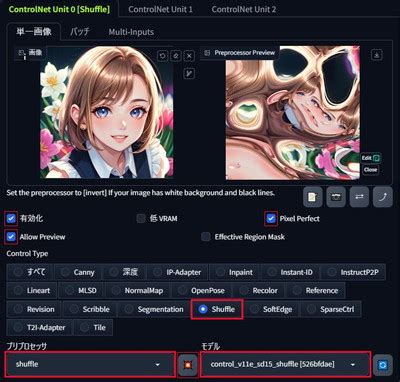Image resolution: width=400 pixels, height=382 pixels.
Task: Select the Tile control type
Action: click(x=93, y=327)
